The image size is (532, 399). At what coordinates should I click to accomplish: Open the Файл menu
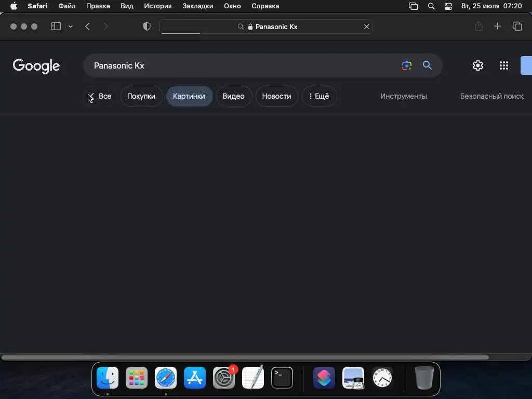pos(67,6)
